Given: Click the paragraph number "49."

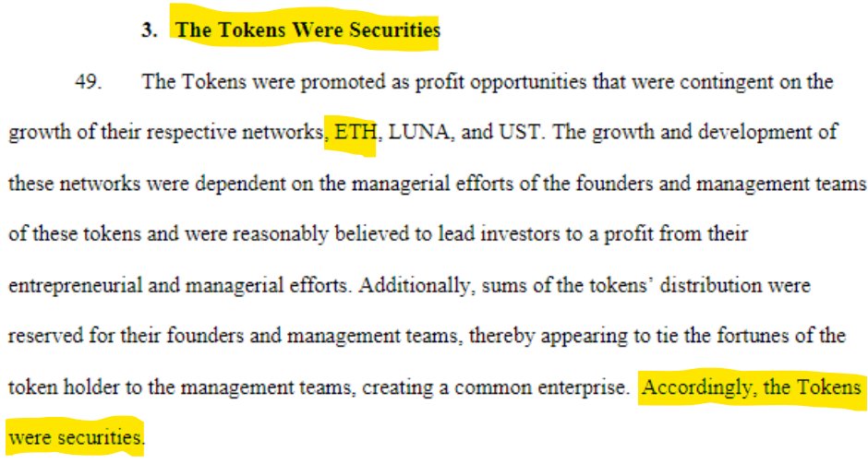Looking at the screenshot, I should click(90, 81).
